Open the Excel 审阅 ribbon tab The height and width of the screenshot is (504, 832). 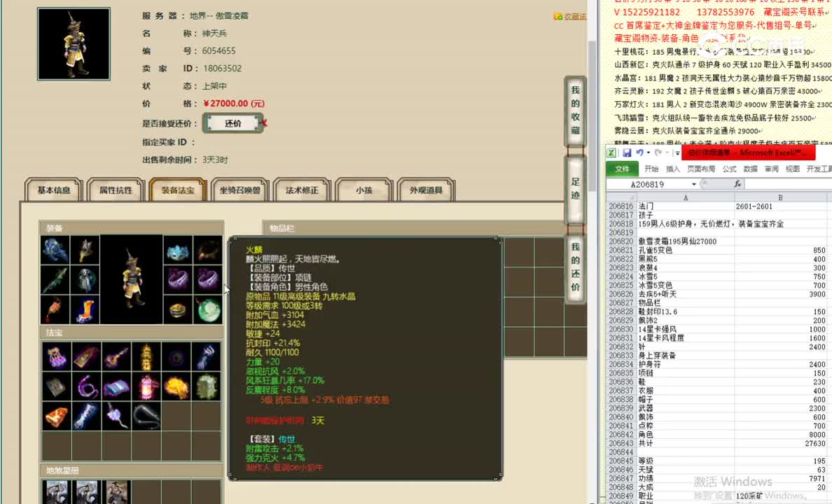tap(772, 169)
